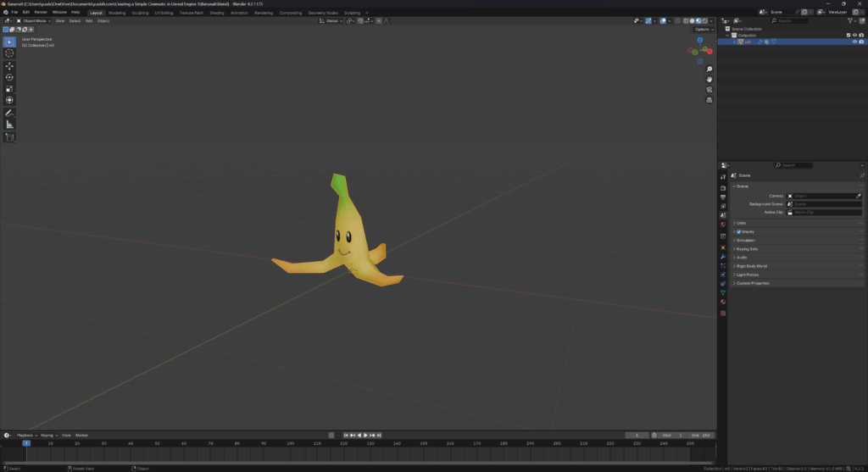Open the Modifiers wrench tab in Properties
868x472 pixels.
point(723,256)
